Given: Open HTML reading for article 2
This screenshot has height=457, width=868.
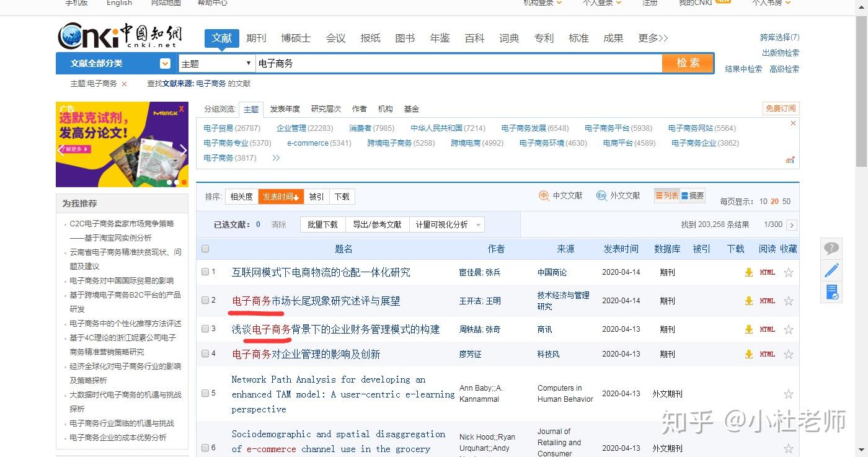Looking at the screenshot, I should (768, 301).
